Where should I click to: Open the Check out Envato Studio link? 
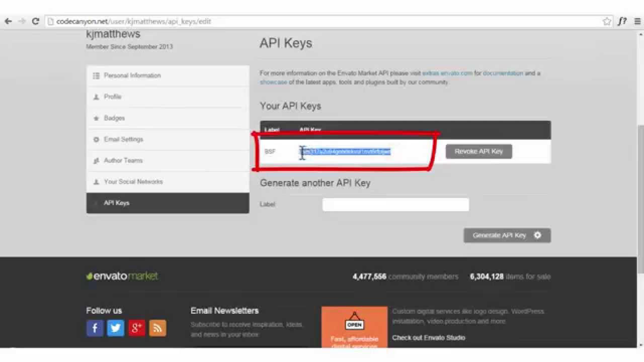pyautogui.click(x=429, y=337)
